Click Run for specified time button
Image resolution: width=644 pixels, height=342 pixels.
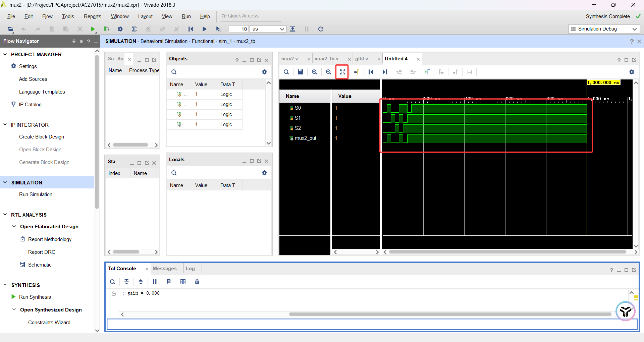(x=219, y=29)
